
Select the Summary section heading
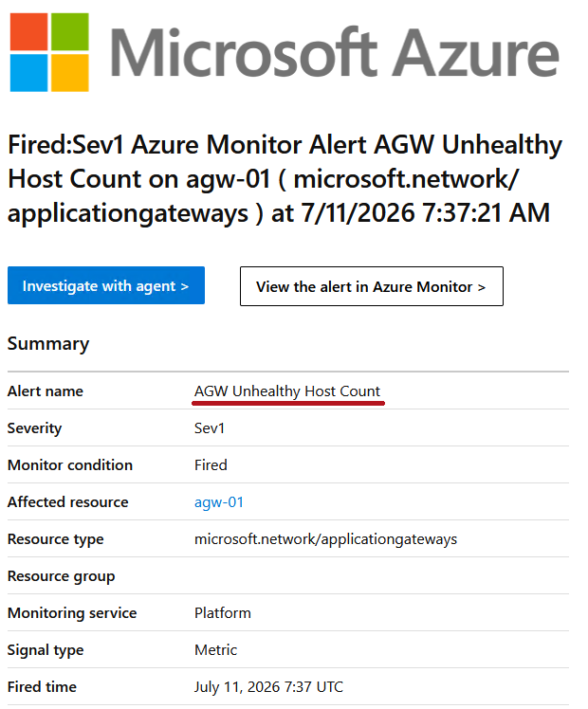(x=48, y=344)
